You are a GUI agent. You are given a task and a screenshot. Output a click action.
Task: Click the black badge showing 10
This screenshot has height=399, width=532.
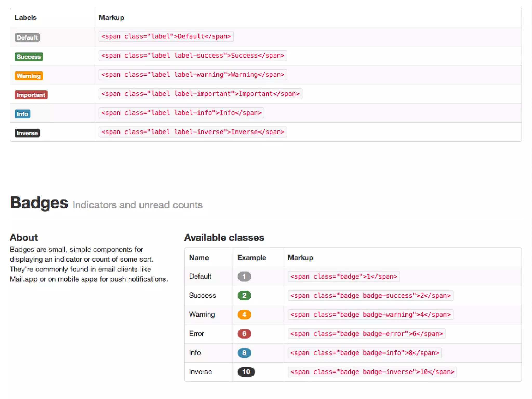coord(246,372)
